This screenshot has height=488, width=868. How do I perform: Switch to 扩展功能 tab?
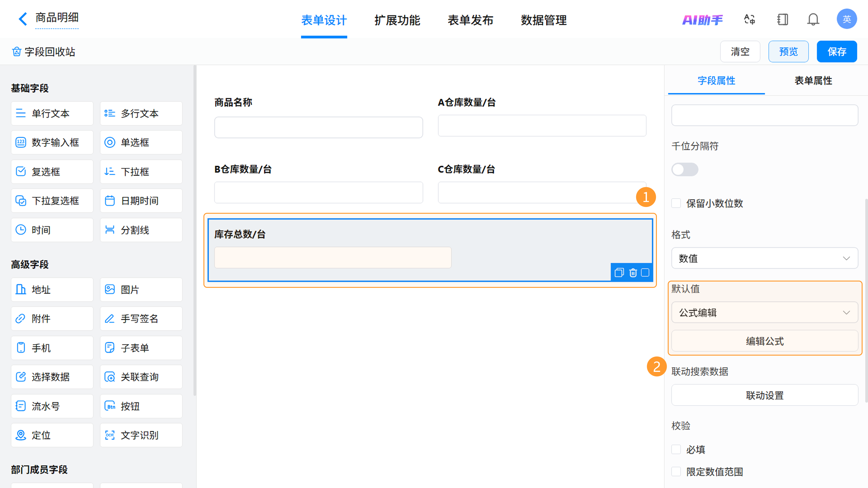click(x=397, y=20)
